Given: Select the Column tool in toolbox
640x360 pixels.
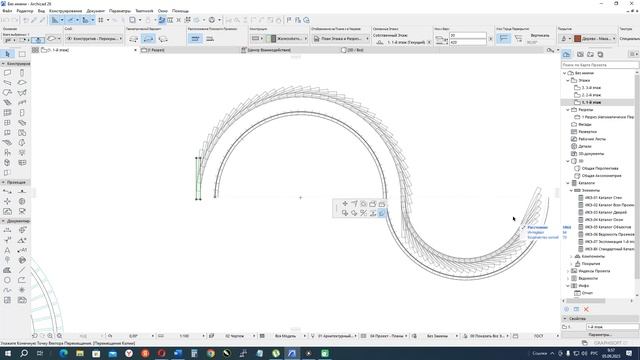Looking at the screenshot, I should click(22, 73).
